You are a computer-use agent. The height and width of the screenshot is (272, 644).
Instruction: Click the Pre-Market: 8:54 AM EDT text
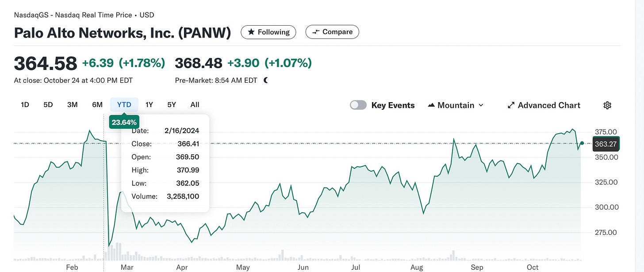216,80
